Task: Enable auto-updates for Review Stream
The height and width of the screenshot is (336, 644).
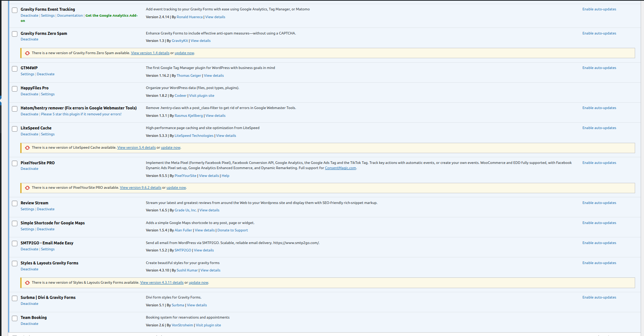Action: coord(599,203)
